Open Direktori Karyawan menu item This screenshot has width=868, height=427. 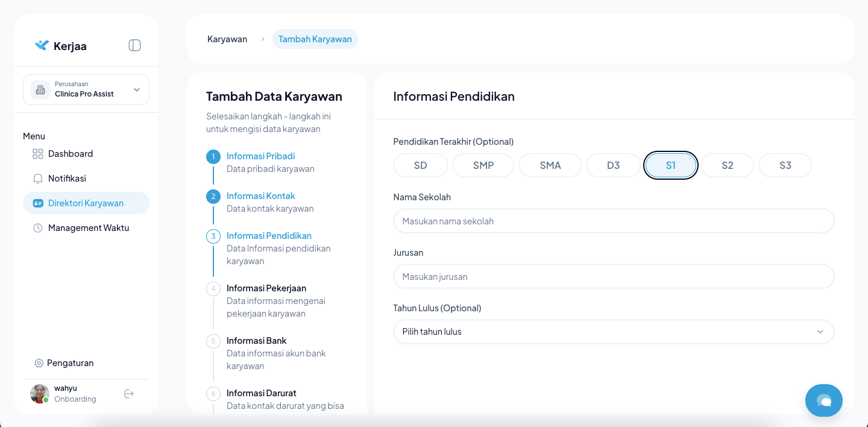(x=86, y=203)
